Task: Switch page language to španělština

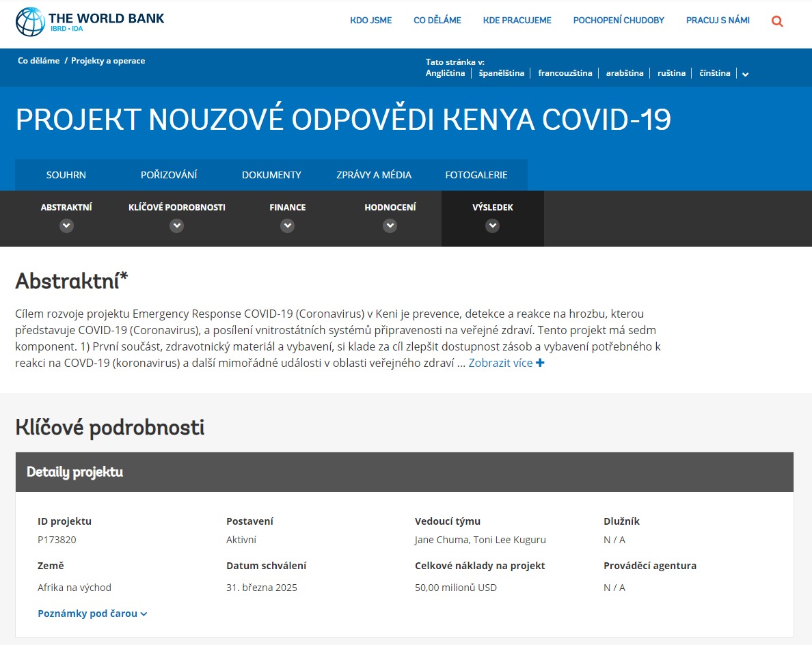Action: tap(501, 73)
